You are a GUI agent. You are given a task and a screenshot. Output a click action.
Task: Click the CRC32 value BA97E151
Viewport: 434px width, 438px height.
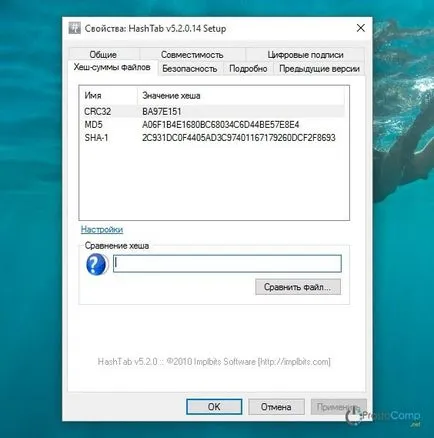point(162,111)
